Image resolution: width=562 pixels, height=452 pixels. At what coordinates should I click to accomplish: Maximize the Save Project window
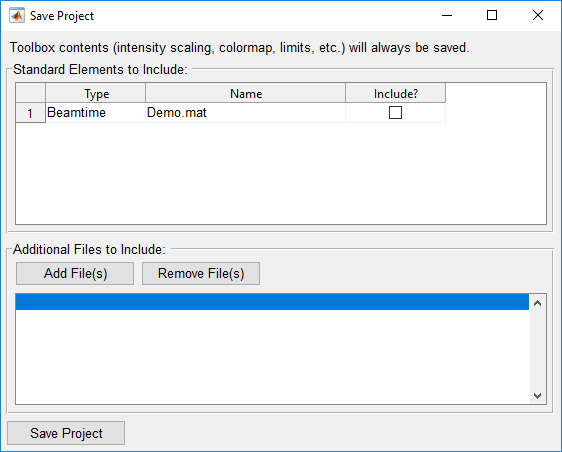pyautogui.click(x=492, y=15)
